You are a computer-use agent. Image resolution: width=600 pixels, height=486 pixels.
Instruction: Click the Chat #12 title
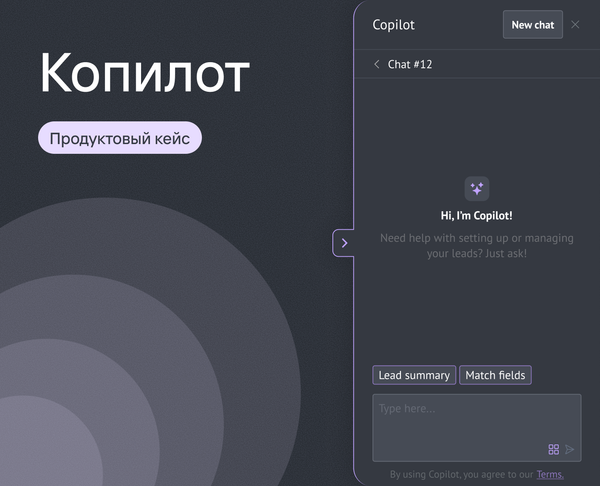click(x=410, y=64)
